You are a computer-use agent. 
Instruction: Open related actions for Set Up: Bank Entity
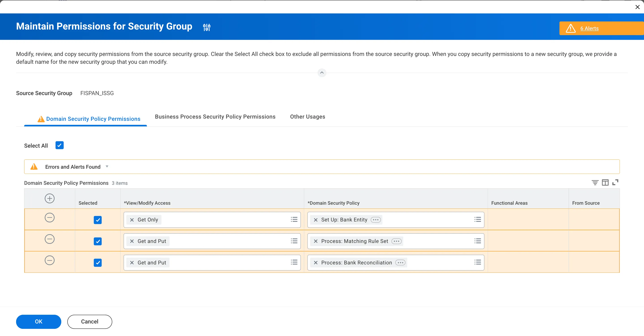click(x=375, y=220)
